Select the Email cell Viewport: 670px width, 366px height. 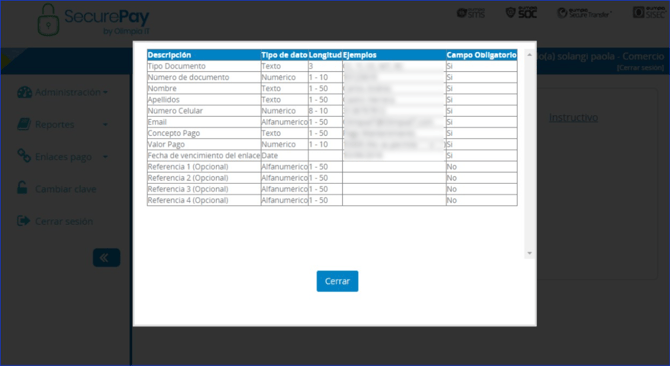coord(204,122)
